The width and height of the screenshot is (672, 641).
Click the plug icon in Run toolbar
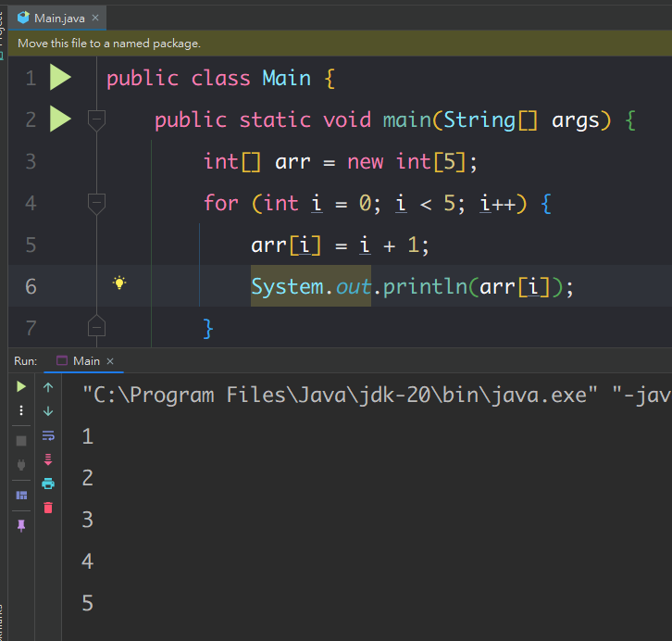(x=21, y=465)
